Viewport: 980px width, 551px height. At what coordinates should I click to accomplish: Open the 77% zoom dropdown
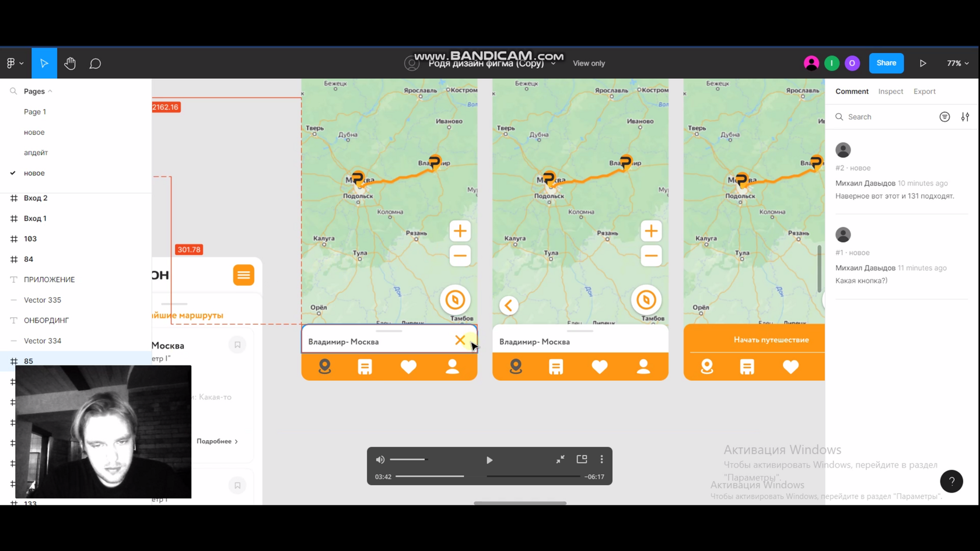coord(958,63)
